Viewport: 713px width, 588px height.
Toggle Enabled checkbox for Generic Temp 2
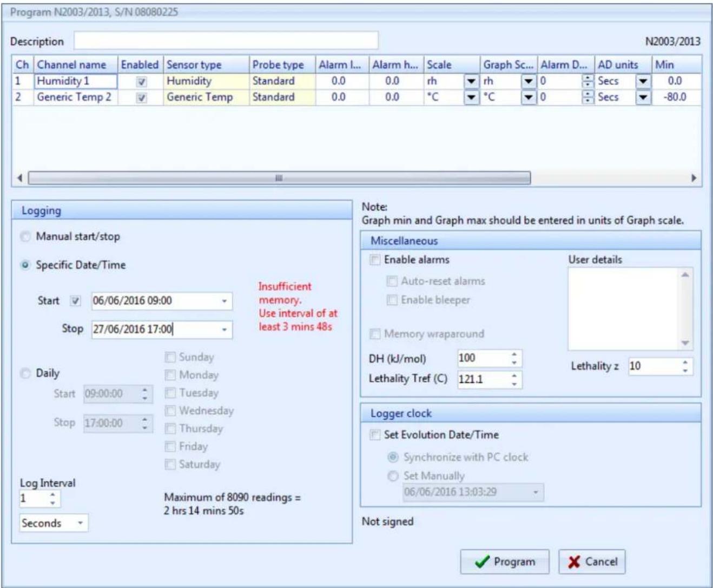tap(141, 98)
